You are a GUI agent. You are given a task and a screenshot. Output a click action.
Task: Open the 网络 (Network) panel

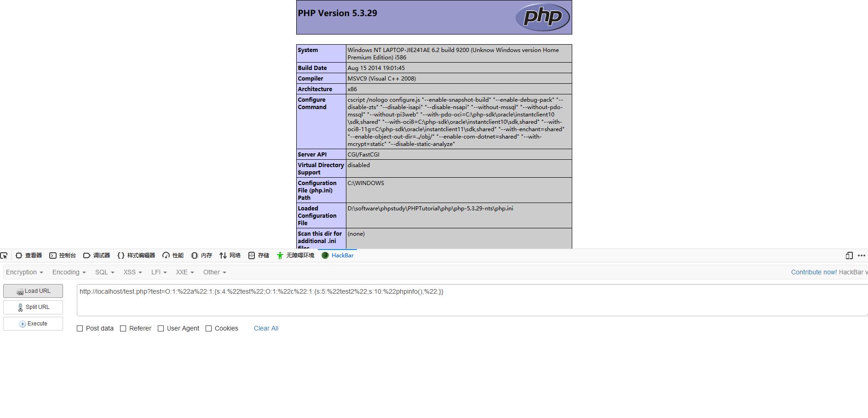click(230, 255)
